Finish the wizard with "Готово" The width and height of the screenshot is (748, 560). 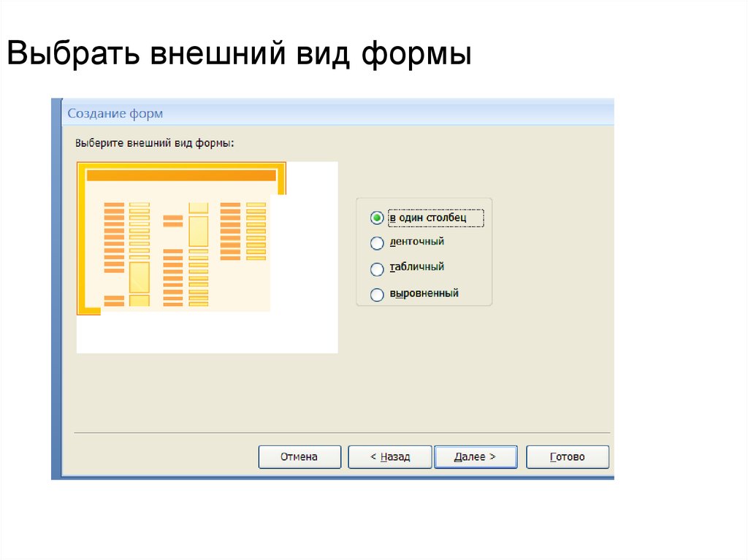[567, 457]
